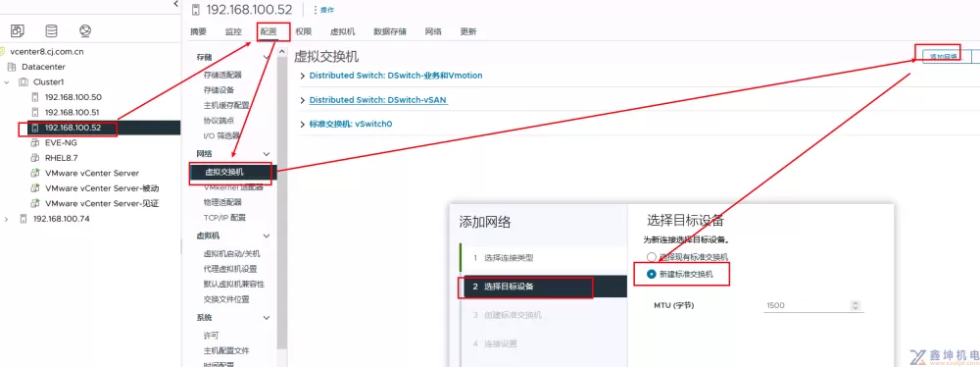980x367 pixels.
Task: Switch to the 权限 tab
Action: pyautogui.click(x=304, y=32)
